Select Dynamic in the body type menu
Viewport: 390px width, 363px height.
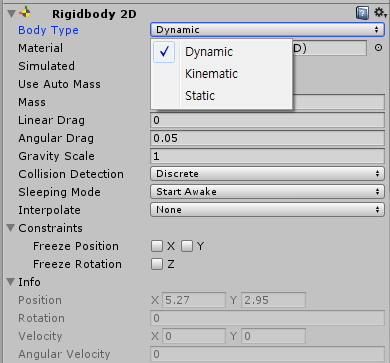click(x=222, y=52)
